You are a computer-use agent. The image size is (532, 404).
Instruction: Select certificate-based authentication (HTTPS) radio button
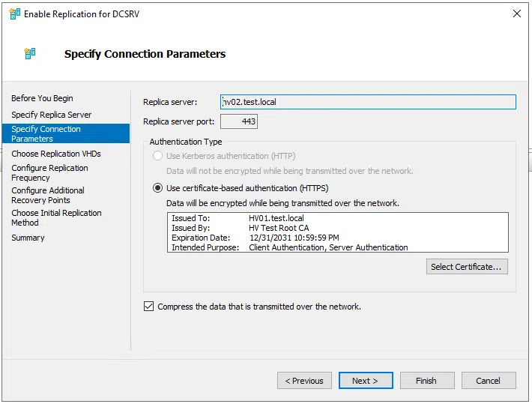click(157, 188)
